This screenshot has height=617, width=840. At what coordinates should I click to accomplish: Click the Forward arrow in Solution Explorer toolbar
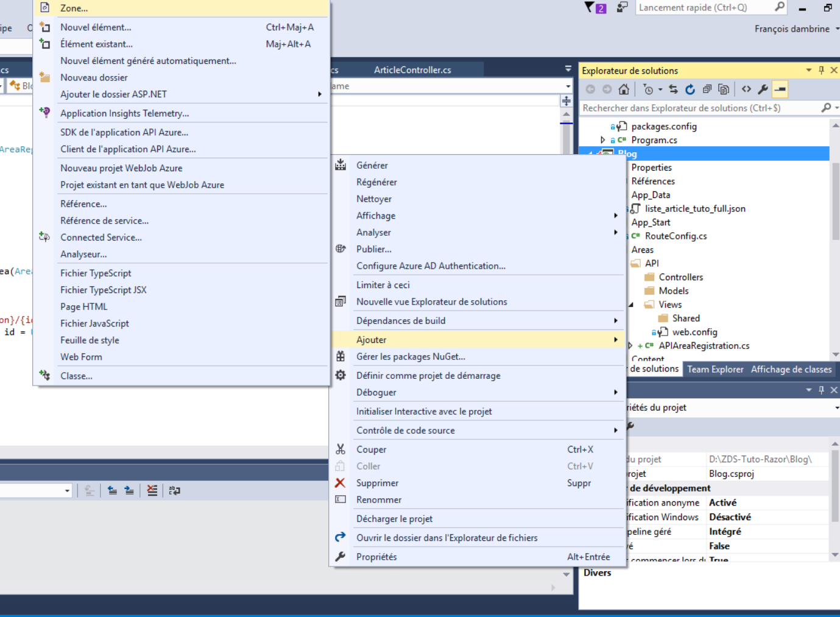click(607, 90)
